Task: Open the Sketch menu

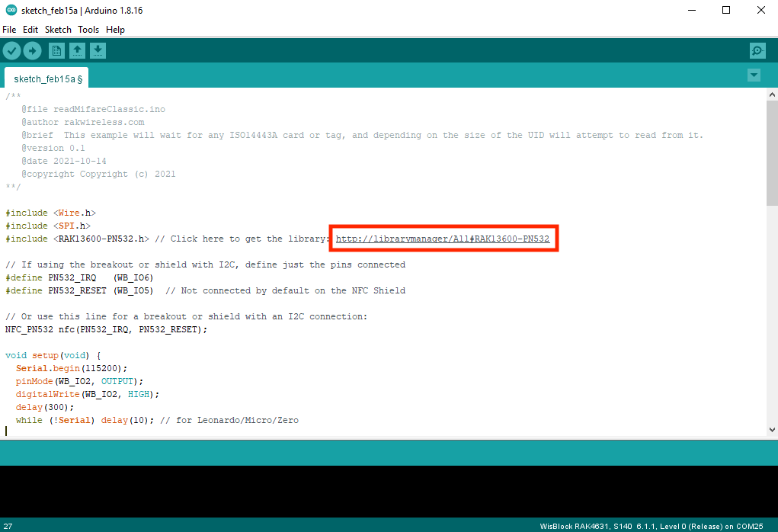Action: 58,30
